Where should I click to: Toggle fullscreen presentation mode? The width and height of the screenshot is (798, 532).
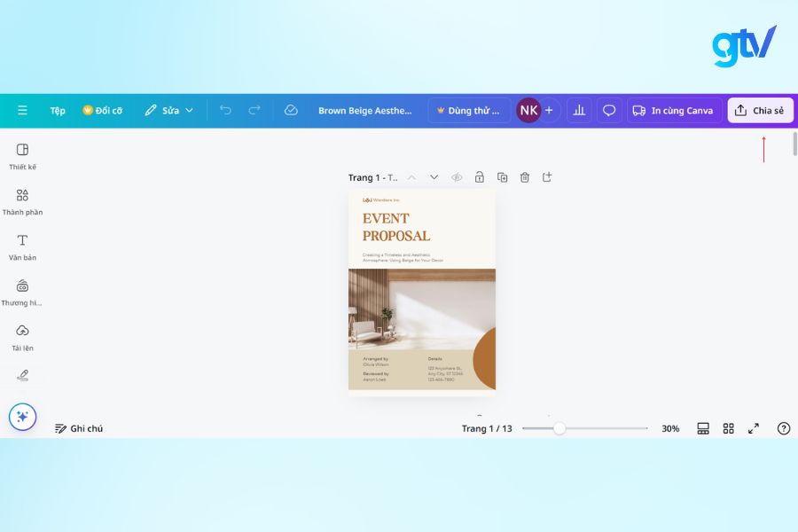[754, 428]
